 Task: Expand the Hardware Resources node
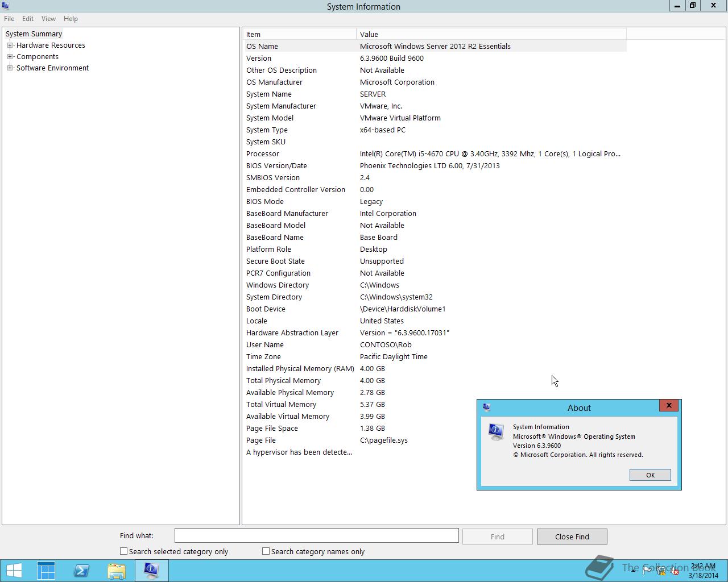point(10,45)
